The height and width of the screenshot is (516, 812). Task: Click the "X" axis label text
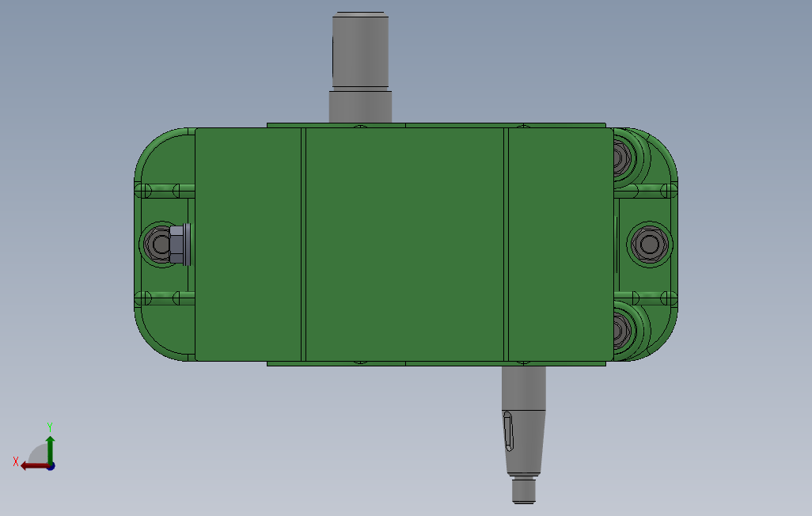pos(16,461)
